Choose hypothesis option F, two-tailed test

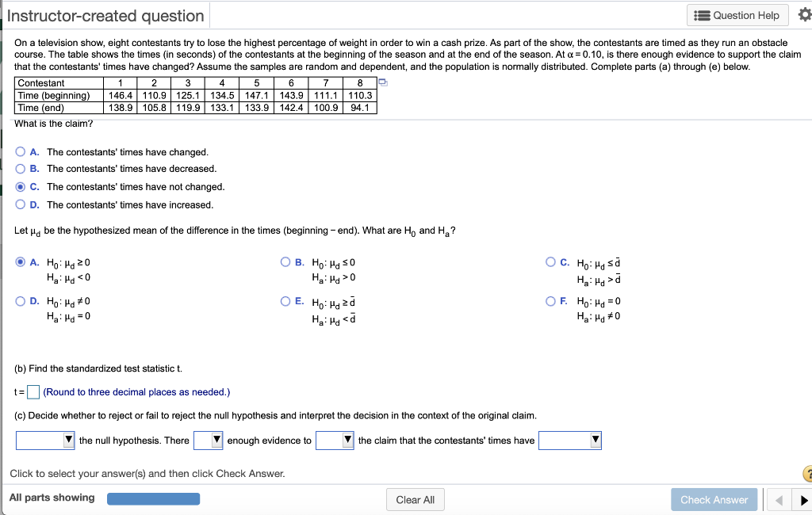[x=551, y=303]
